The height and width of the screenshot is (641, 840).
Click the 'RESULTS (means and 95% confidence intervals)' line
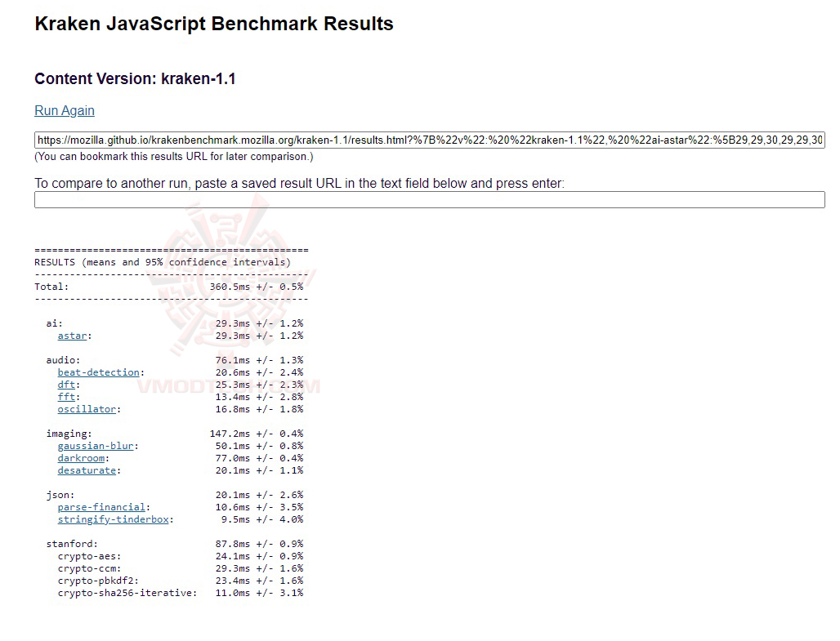click(x=163, y=262)
